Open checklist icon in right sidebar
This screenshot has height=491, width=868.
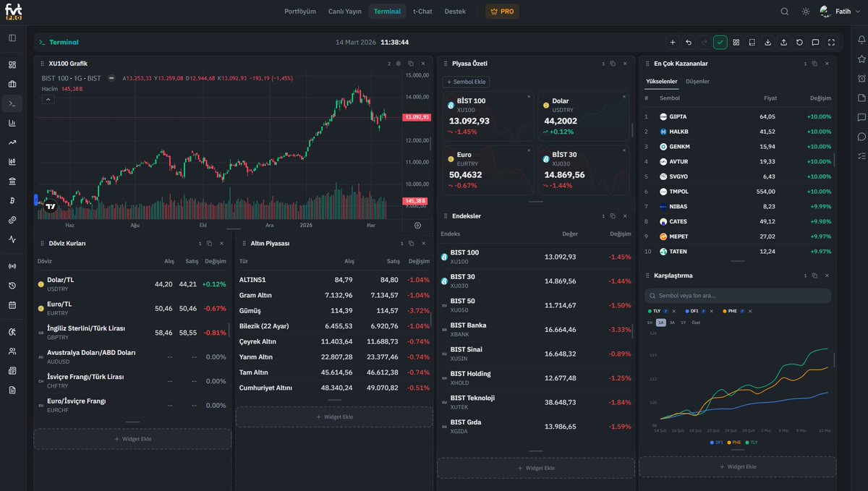[x=861, y=156]
